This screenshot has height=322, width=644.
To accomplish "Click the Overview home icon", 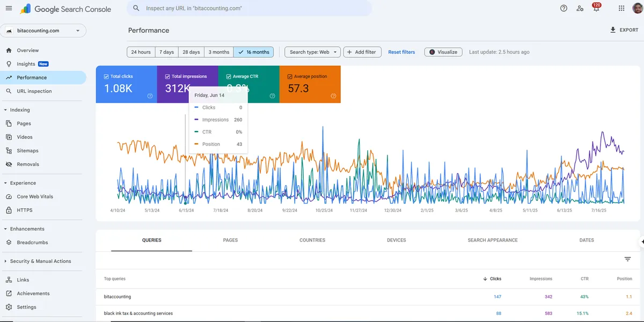I will click(9, 50).
